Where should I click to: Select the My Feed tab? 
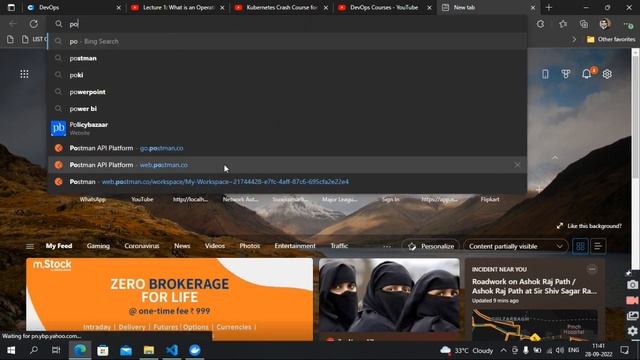(x=59, y=246)
